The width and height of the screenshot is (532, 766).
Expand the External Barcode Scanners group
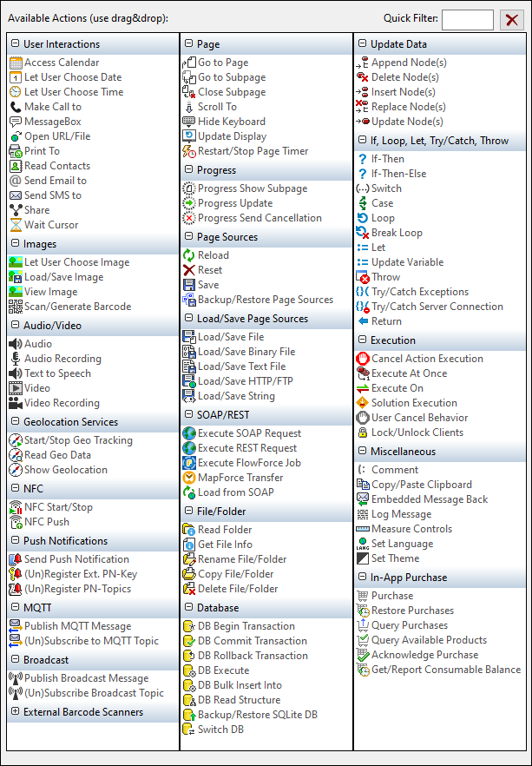pos(15,712)
